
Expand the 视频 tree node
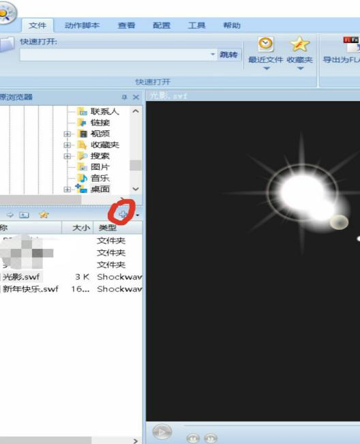click(67, 134)
